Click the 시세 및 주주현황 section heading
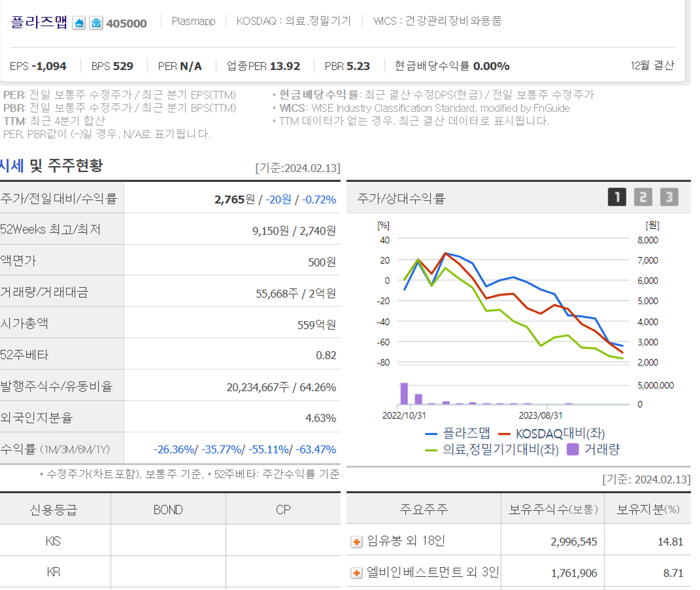Viewport: 700px width, 590px height. (x=51, y=166)
